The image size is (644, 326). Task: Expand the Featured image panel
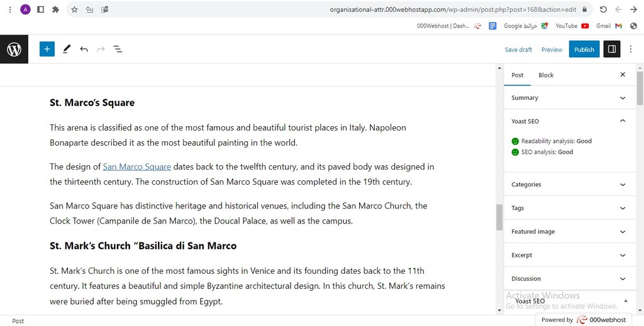(570, 232)
